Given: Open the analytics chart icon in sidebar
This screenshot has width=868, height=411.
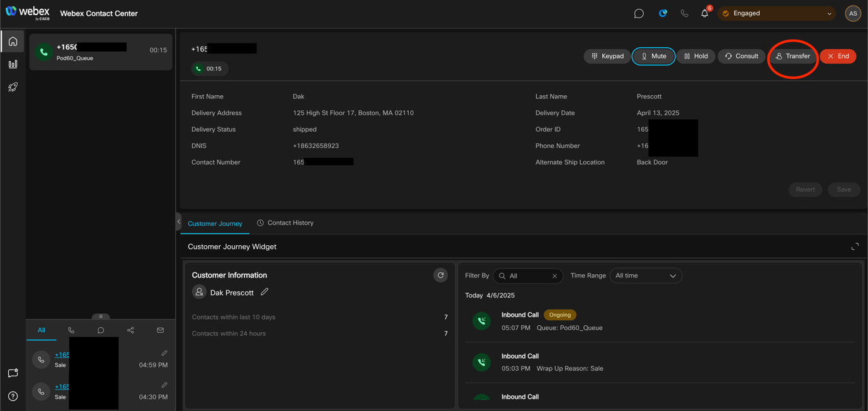Looking at the screenshot, I should pyautogui.click(x=13, y=64).
